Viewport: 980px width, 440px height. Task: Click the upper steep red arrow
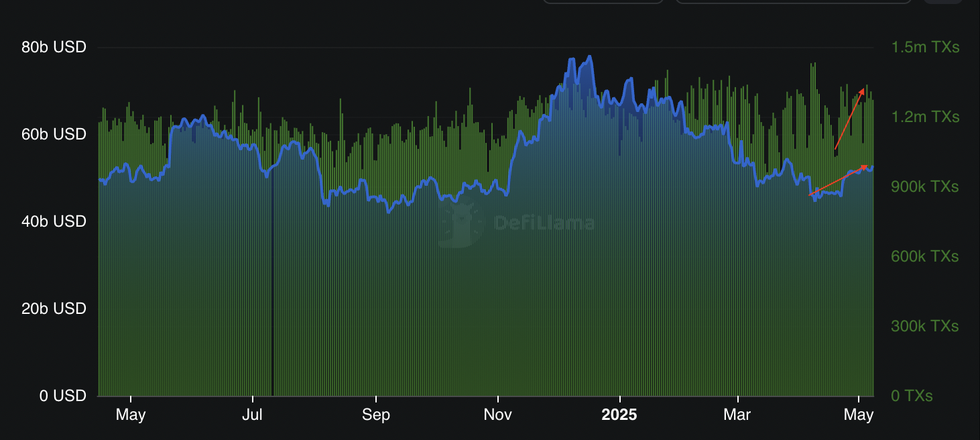(849, 119)
